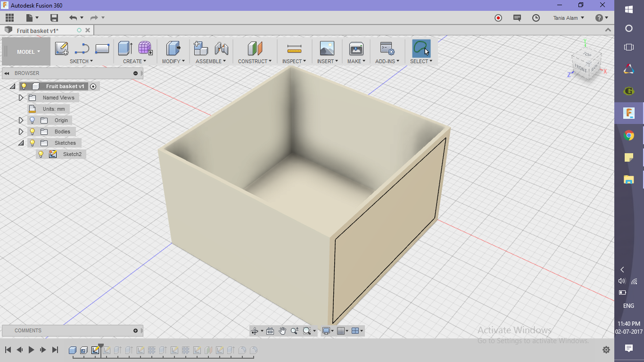
Task: Click the Undo arrow
Action: 73,18
